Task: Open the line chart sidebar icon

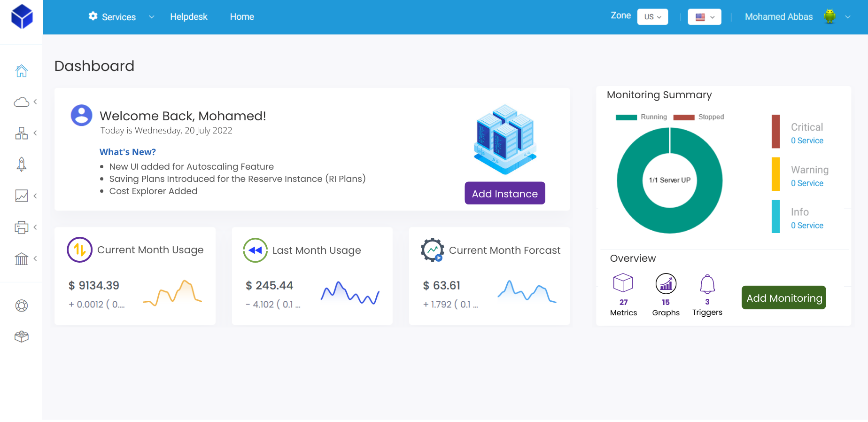Action: pyautogui.click(x=22, y=196)
